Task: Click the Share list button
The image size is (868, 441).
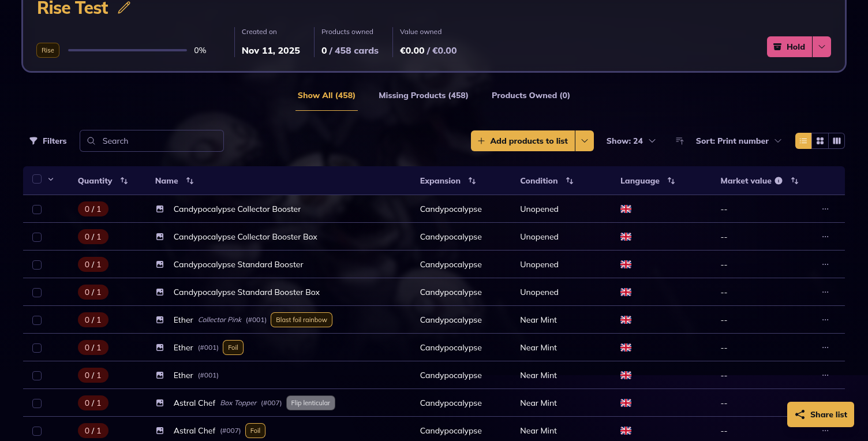Action: pos(820,414)
